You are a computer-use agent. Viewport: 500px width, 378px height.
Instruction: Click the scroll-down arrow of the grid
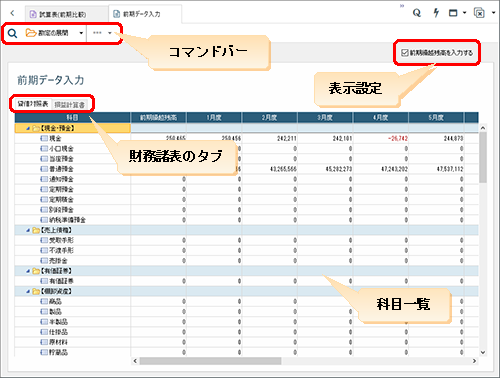(483, 352)
